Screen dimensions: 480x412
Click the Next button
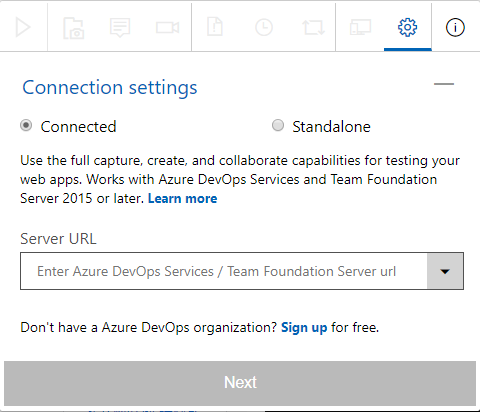pos(240,383)
